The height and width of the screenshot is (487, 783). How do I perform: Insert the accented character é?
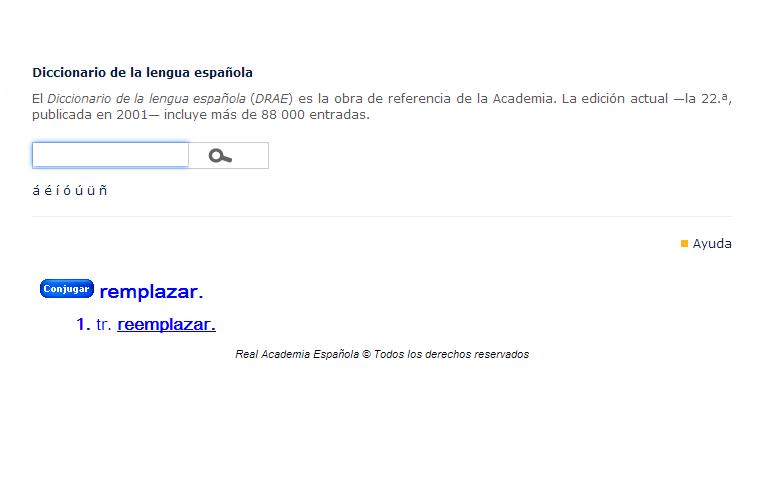click(x=47, y=191)
